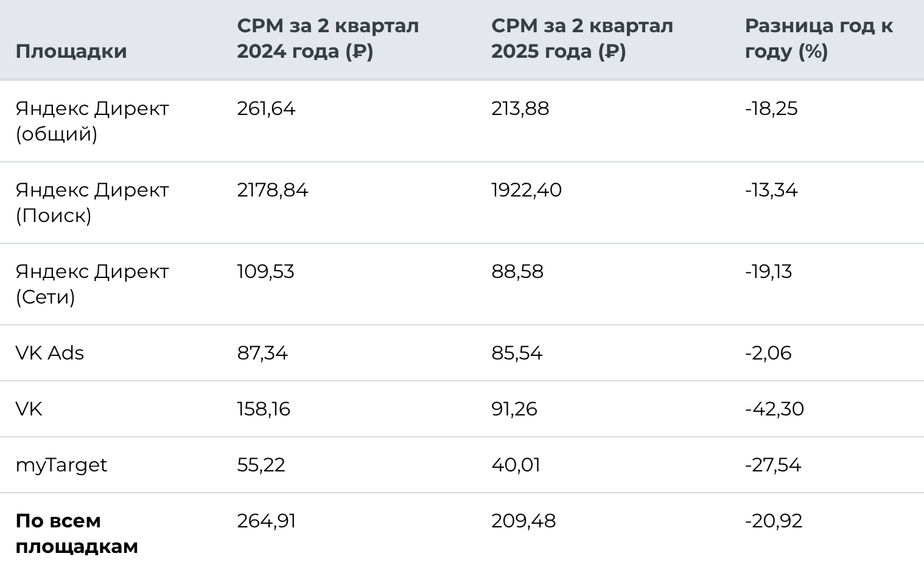Viewport: 924px width, 573px height.
Task: Select the CPM за 2 квартал 2025 года header
Action: click(582, 38)
